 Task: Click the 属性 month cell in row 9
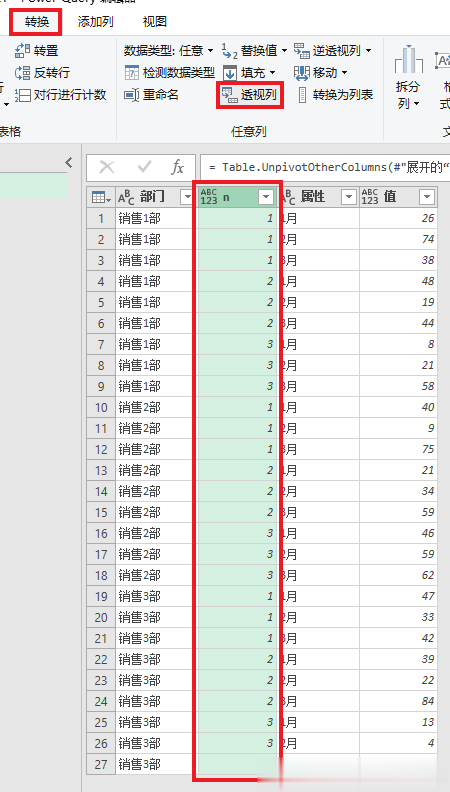click(x=319, y=386)
